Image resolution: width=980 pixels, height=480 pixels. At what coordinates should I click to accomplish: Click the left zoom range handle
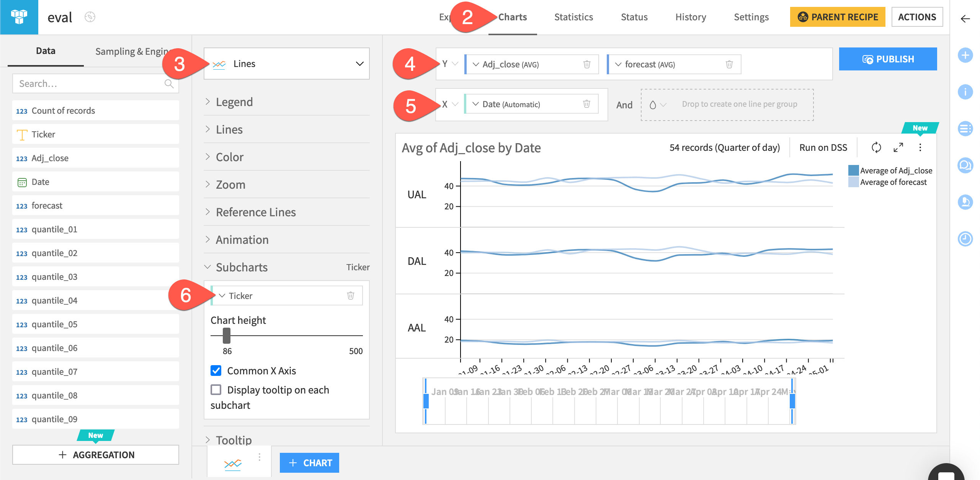tap(426, 401)
